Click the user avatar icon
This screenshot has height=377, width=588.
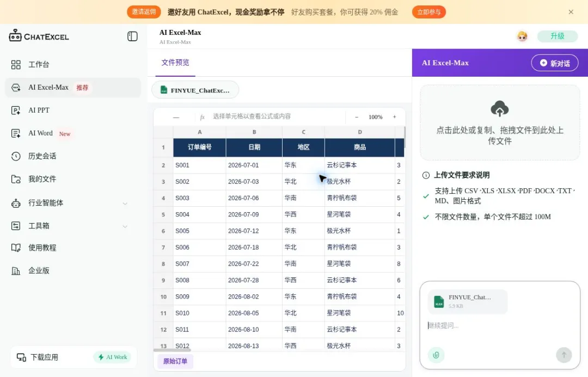522,36
